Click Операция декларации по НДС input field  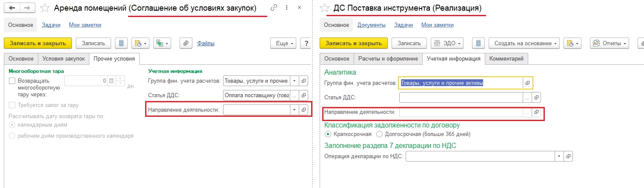pyautogui.click(x=480, y=156)
